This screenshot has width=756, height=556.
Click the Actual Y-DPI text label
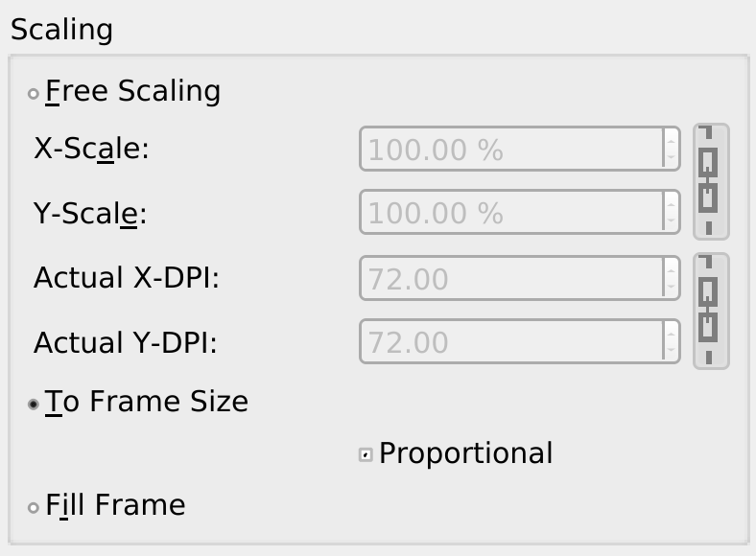pos(126,342)
